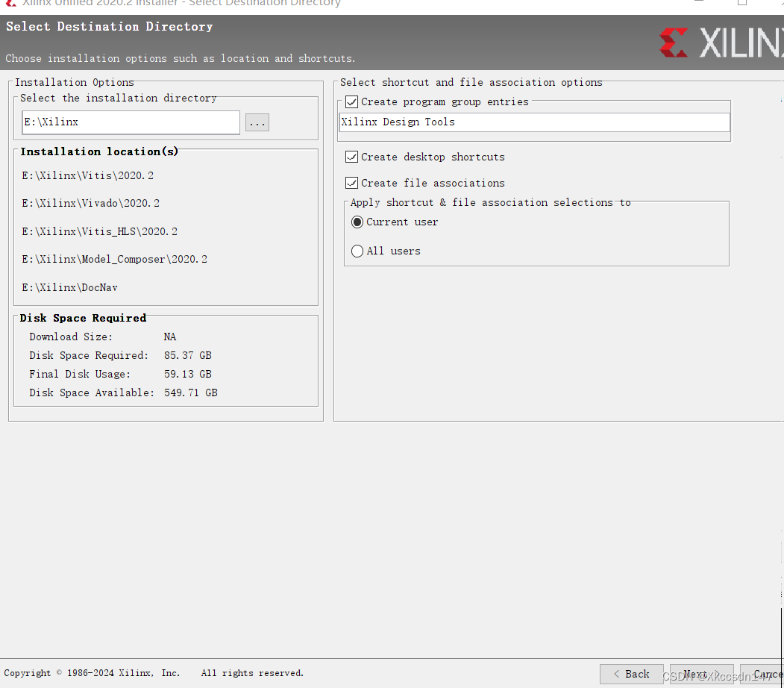Screen dimensions: 784x688
Task: Click the Xilinx title bar icon
Action: [x=10, y=3]
